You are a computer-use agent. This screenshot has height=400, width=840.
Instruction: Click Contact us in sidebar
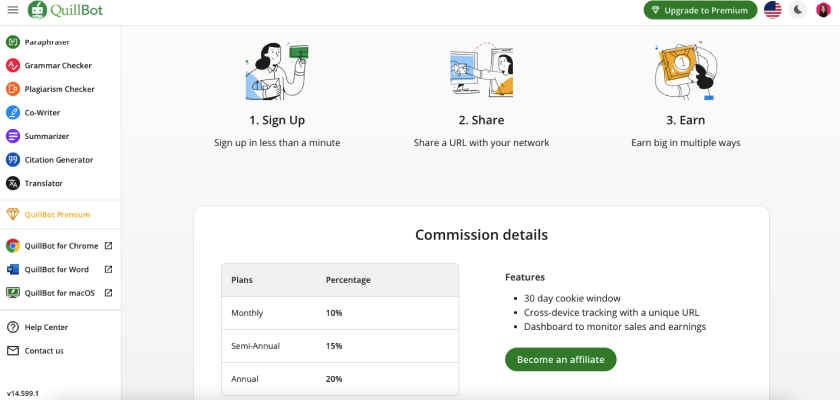pyautogui.click(x=44, y=351)
